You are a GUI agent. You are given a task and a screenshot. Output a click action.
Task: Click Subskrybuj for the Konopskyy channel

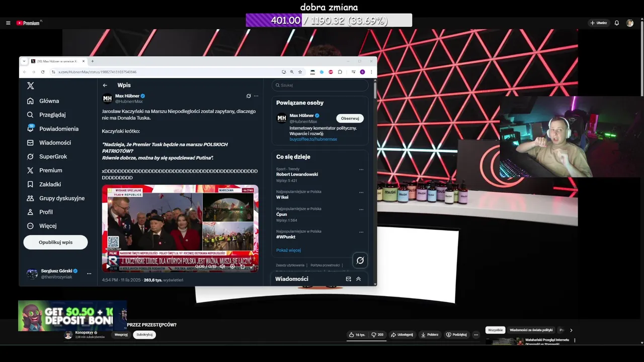pos(144,335)
